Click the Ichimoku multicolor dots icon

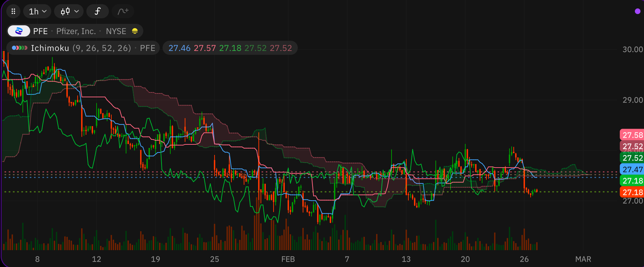[19, 48]
